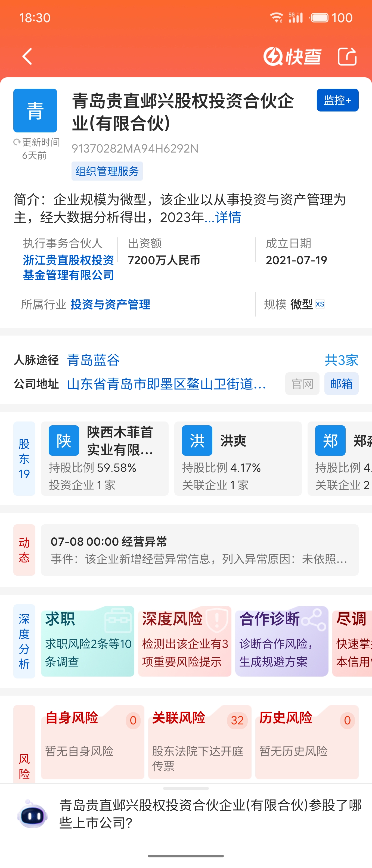
Task: Open the 求职 analysis card
Action: coord(88,641)
